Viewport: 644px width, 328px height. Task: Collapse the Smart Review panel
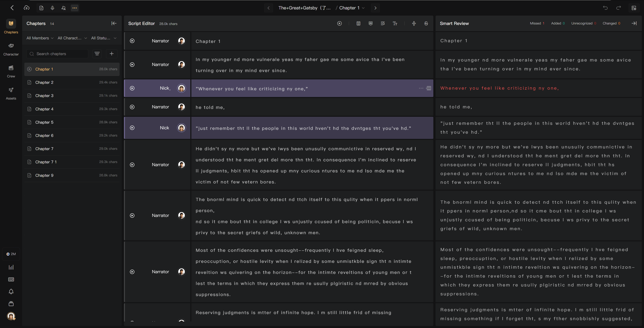point(634,23)
